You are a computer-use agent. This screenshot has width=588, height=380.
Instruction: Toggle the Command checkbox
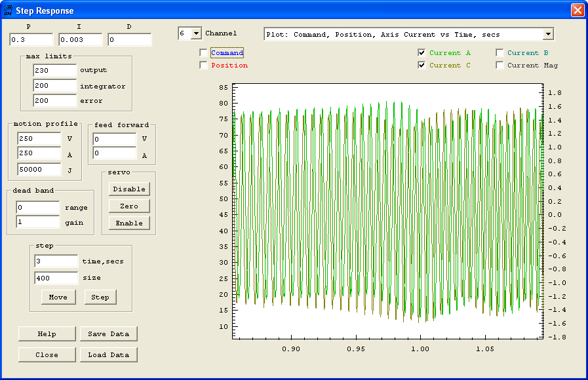click(204, 53)
